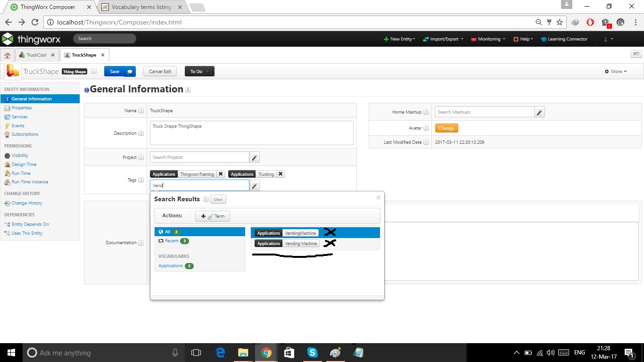Select the All results filter
Screen dimensions: 644x362
[x=200, y=232]
